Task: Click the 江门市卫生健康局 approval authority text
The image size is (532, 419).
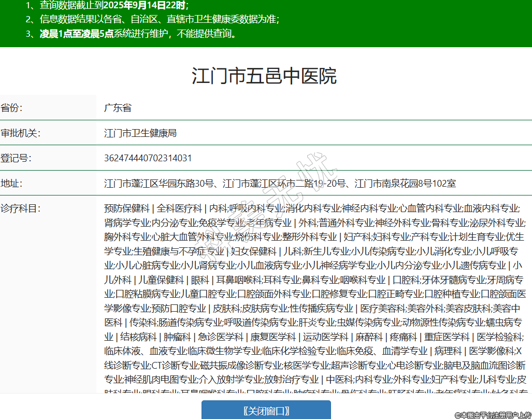Action: coord(140,133)
